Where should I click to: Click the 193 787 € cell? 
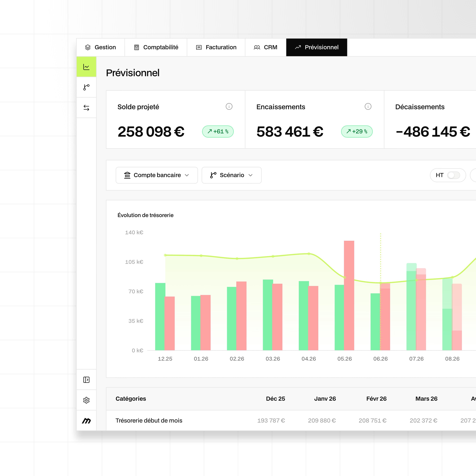(271, 421)
